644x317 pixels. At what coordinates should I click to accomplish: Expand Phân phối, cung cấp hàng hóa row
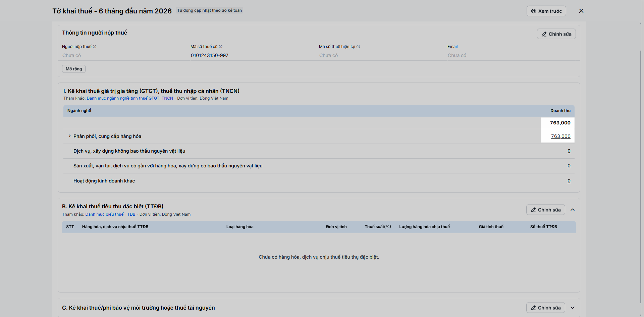(x=70, y=136)
